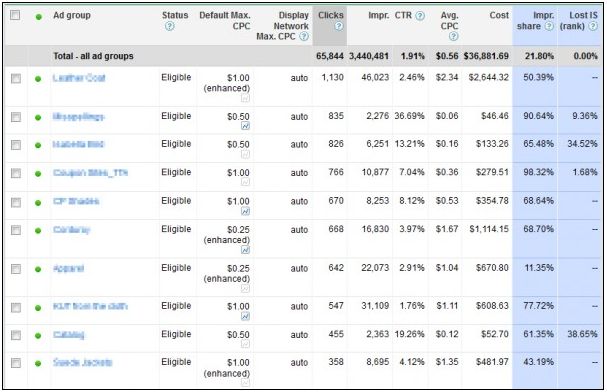This screenshot has height=392, width=607.
Task: Sort by the Clicks column header
Action: pyautogui.click(x=331, y=15)
